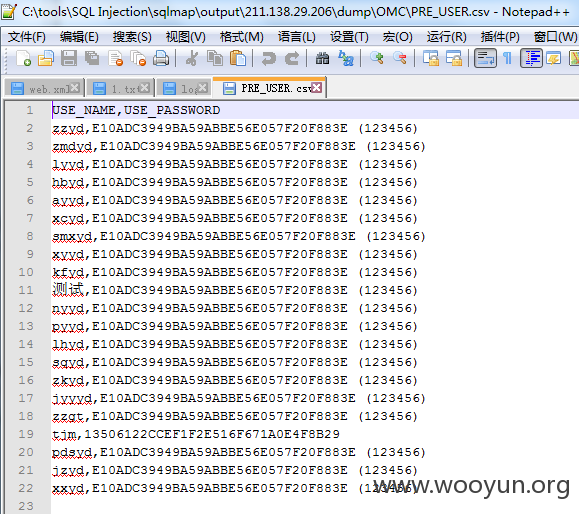Image resolution: width=579 pixels, height=514 pixels.
Task: Click the Save All toolbar icon
Action: (x=92, y=58)
